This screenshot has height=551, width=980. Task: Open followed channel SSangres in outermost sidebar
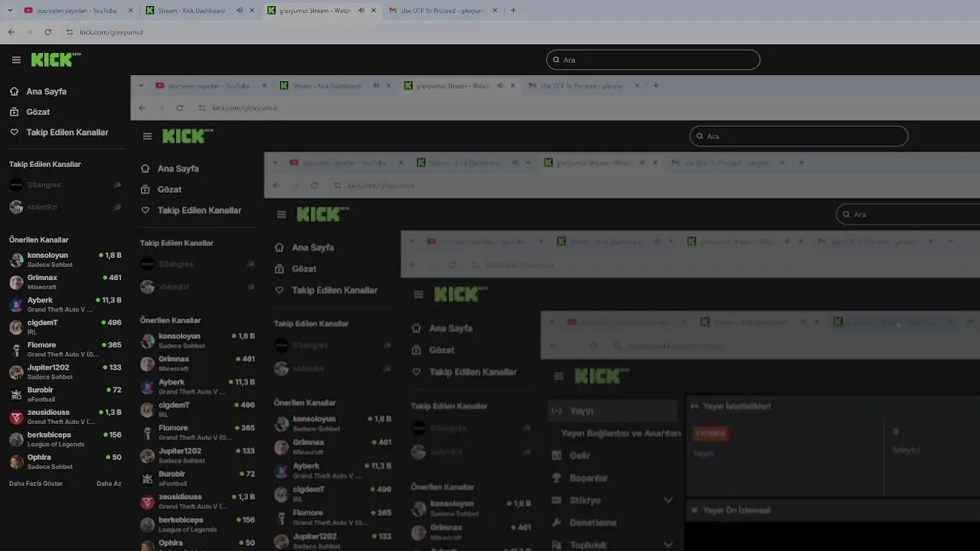(64, 184)
